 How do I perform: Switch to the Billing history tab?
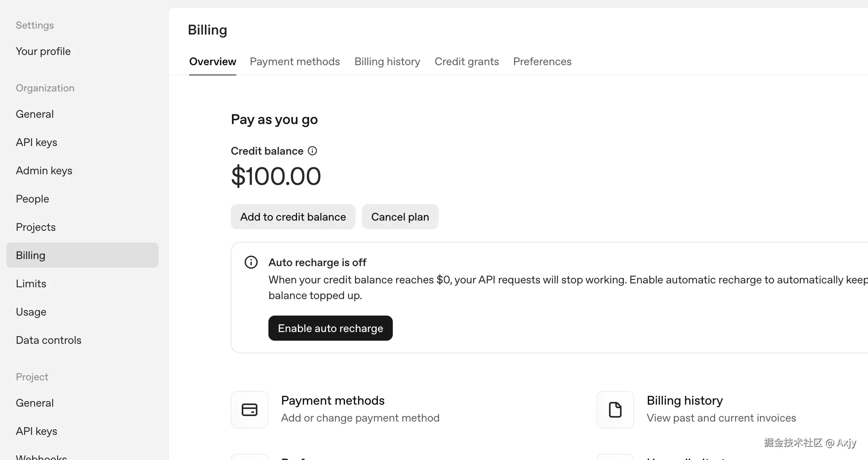click(387, 62)
